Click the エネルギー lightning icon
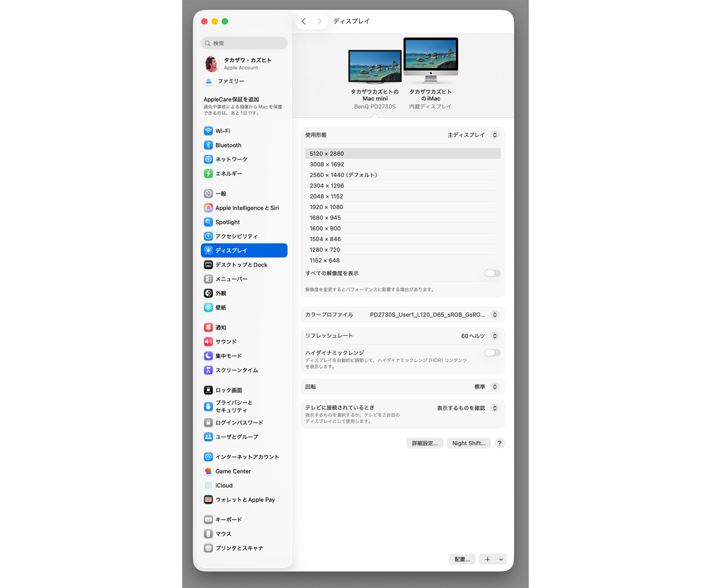711x588 pixels. 208,173
